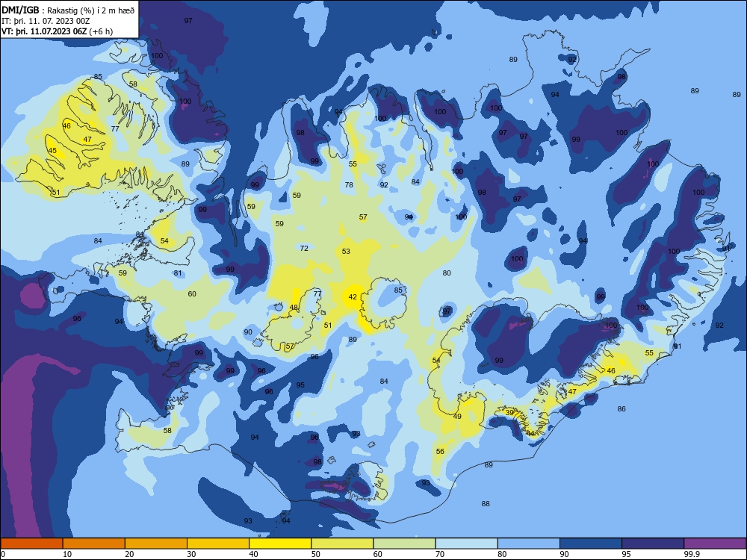Click the "DMI/IGB : Rakastig (%) í 2 m hæð" title
The width and height of the screenshot is (747, 560).
[68, 10]
